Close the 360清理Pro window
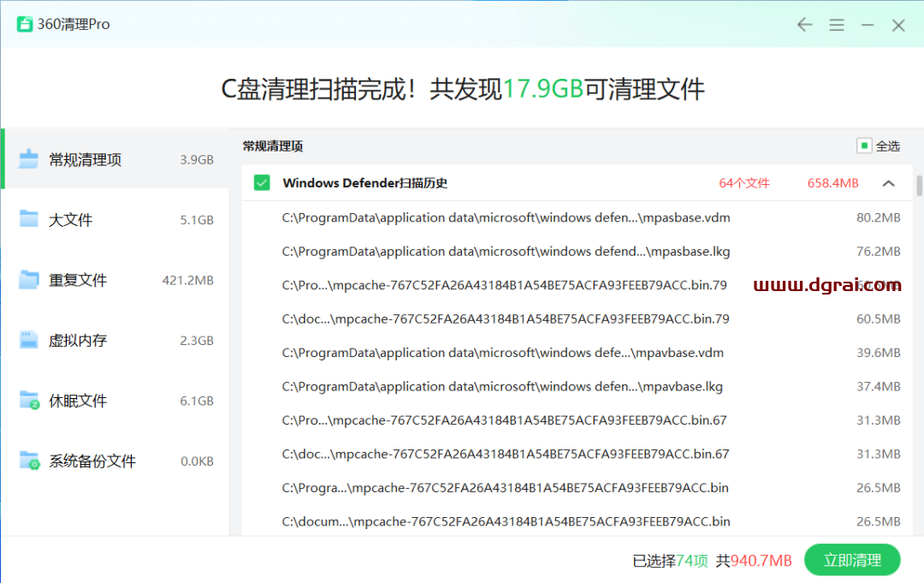Viewport: 924px width, 583px height. pyautogui.click(x=898, y=26)
